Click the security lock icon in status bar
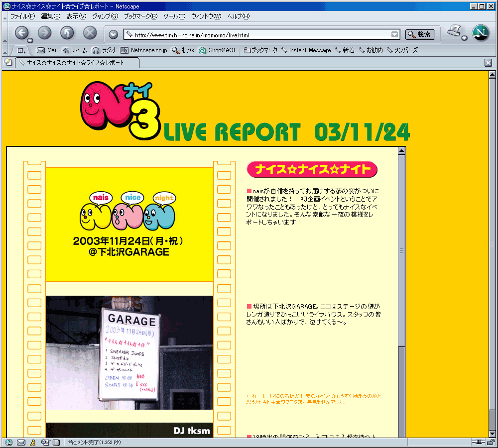 tap(491, 442)
